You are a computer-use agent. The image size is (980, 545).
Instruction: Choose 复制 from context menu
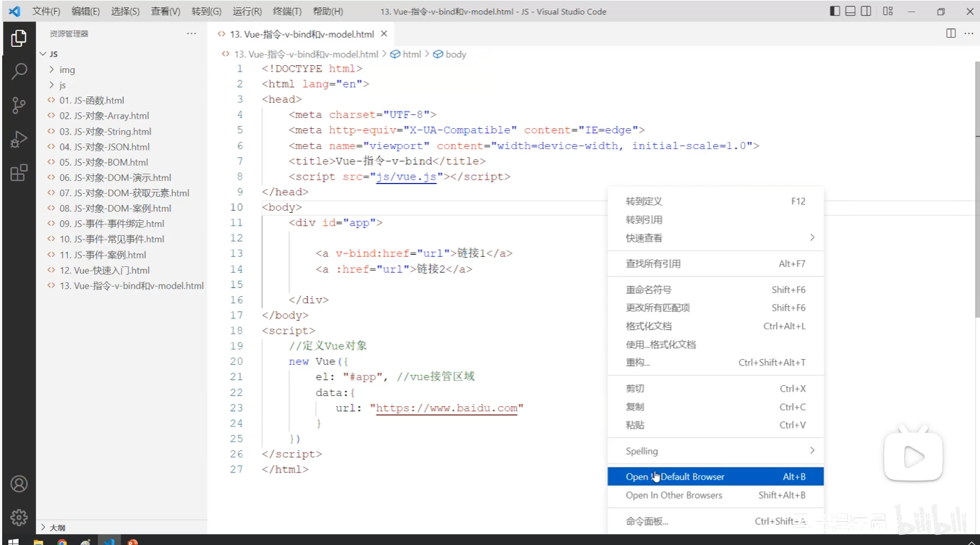(x=715, y=407)
